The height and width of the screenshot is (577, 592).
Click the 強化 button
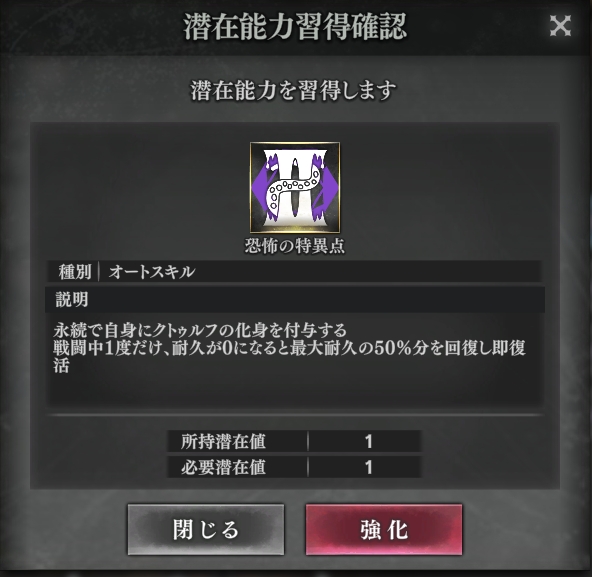(x=384, y=529)
